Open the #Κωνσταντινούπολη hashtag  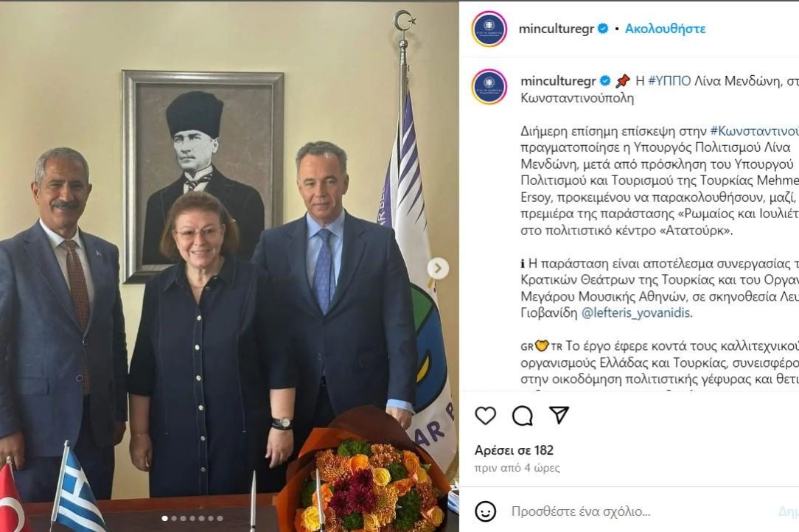point(754,131)
